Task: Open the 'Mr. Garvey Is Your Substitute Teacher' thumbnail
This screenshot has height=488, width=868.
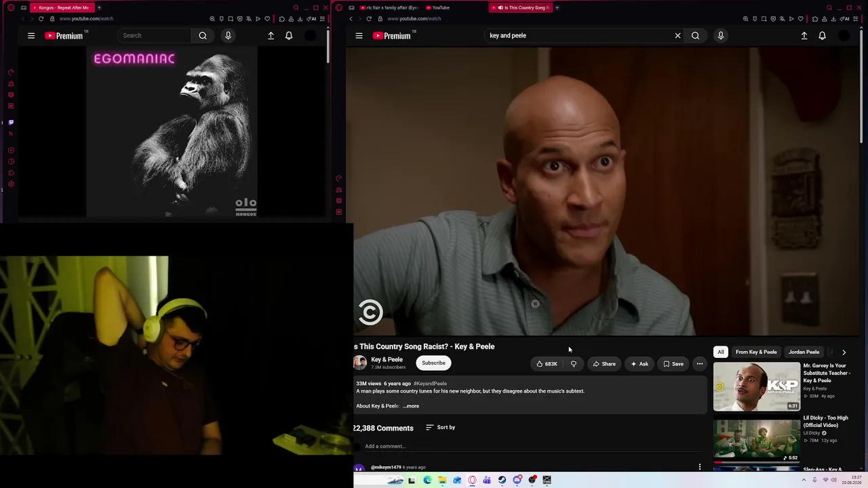Action: 757,387
